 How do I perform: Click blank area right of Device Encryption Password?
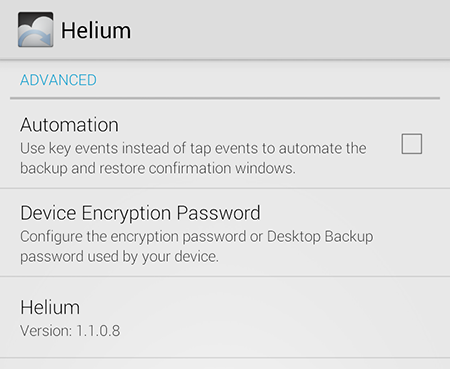pos(353,213)
